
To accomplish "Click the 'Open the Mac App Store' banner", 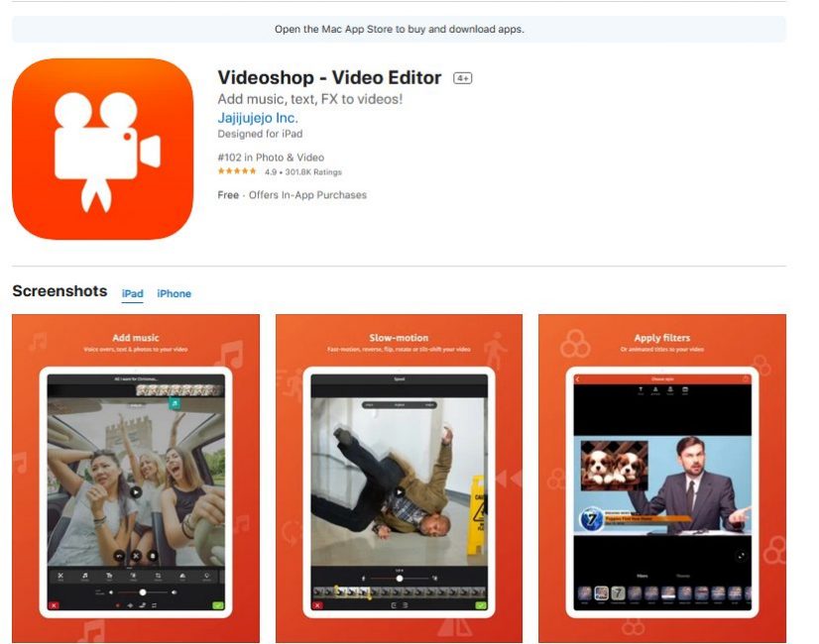I will (x=399, y=29).
